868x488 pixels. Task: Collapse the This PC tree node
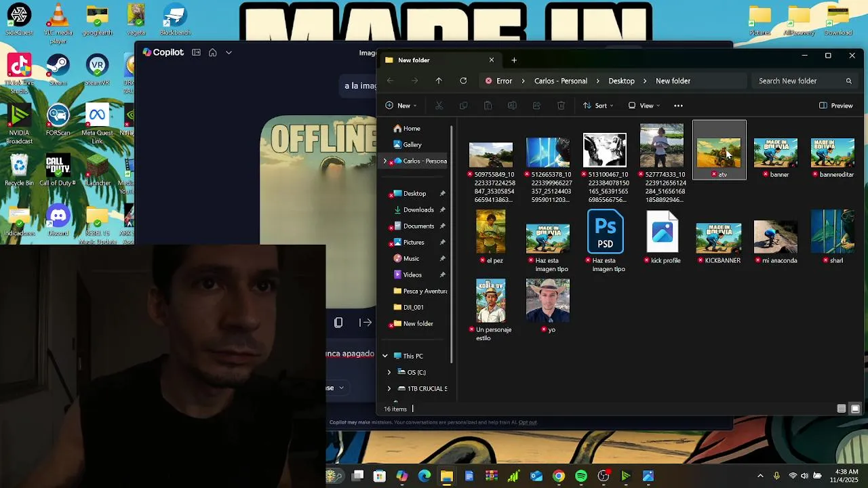385,356
